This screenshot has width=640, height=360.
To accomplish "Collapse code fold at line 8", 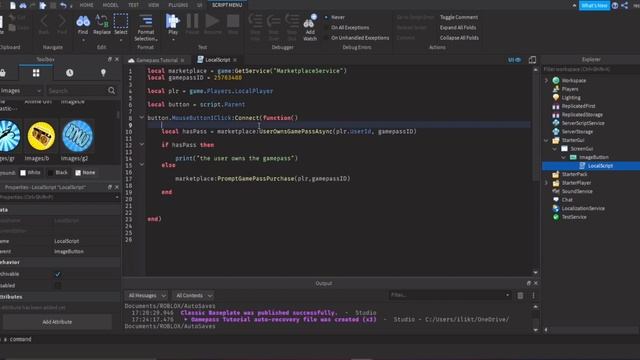I will click(x=142, y=118).
